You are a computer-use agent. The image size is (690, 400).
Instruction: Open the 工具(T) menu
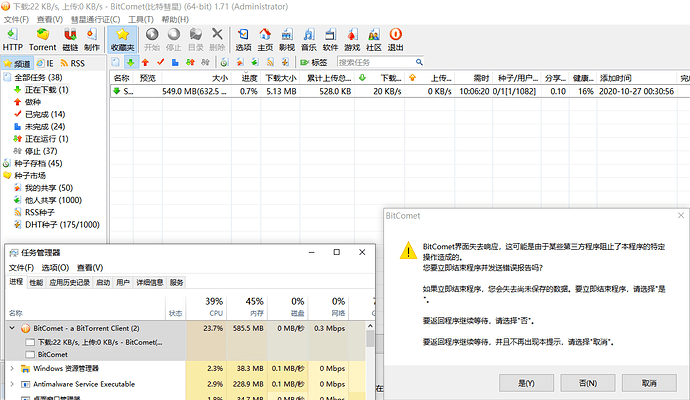[141, 19]
